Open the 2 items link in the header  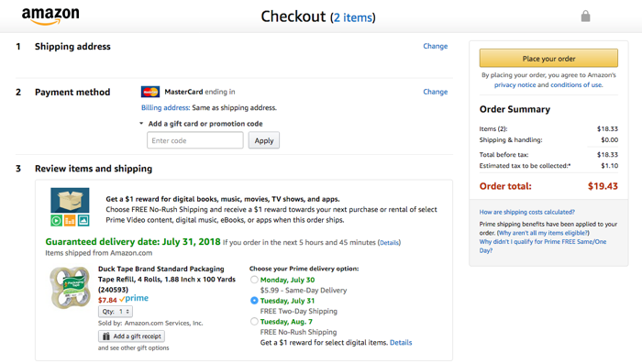pyautogui.click(x=352, y=17)
